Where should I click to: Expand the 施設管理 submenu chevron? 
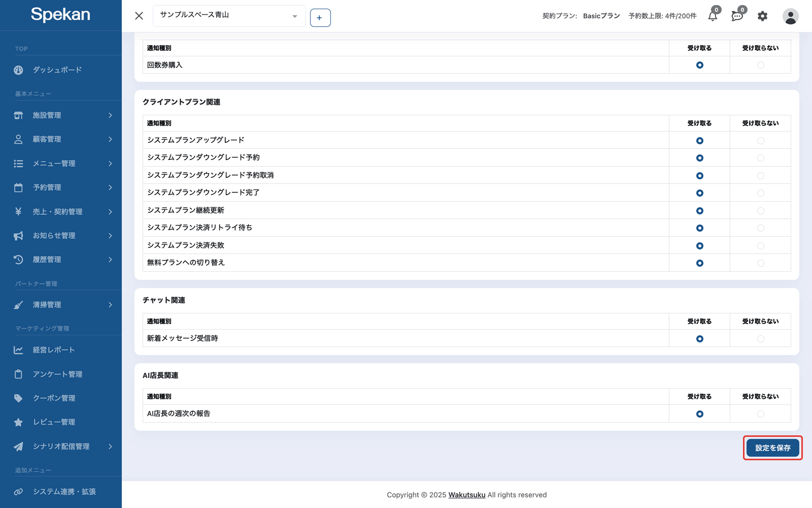pos(110,115)
